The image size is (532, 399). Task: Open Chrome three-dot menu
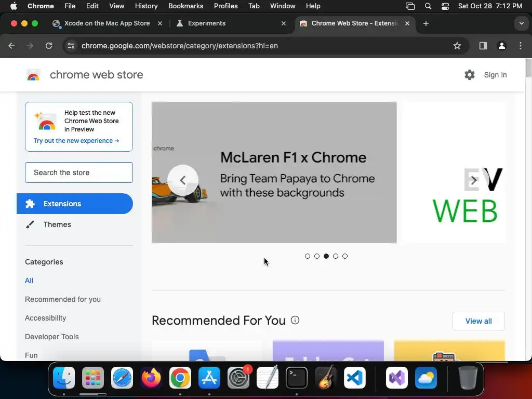point(521,46)
